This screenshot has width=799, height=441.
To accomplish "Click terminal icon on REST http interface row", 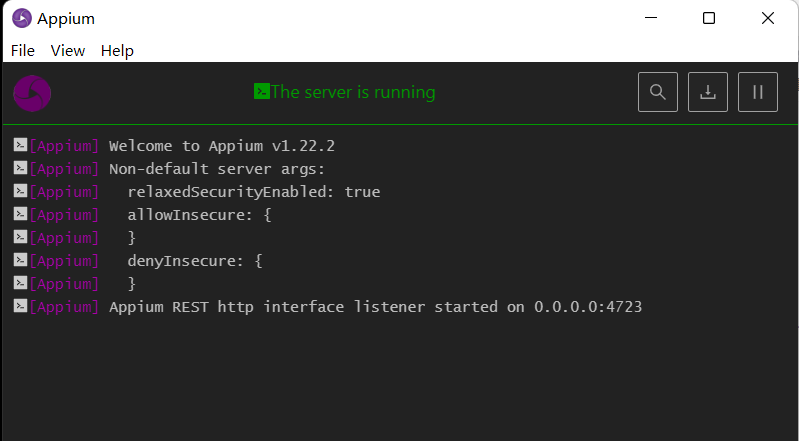I will (20, 306).
